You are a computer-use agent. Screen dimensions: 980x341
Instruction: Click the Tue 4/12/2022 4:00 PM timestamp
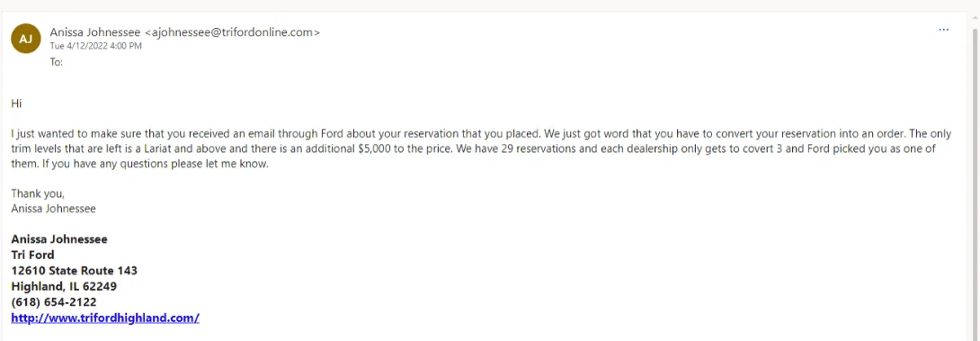[95, 46]
